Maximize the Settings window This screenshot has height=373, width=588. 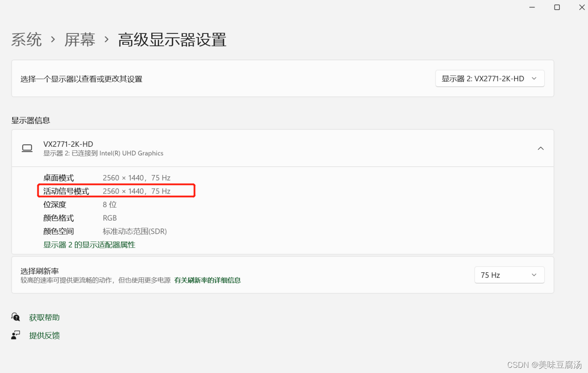coord(557,7)
